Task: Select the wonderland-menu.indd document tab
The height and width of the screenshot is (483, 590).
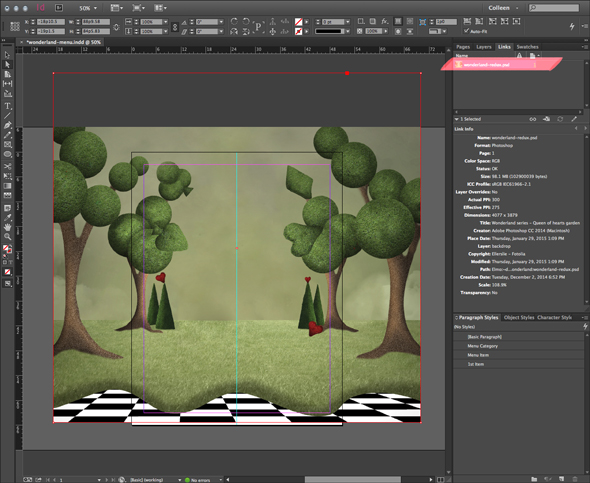Action: (x=63, y=42)
